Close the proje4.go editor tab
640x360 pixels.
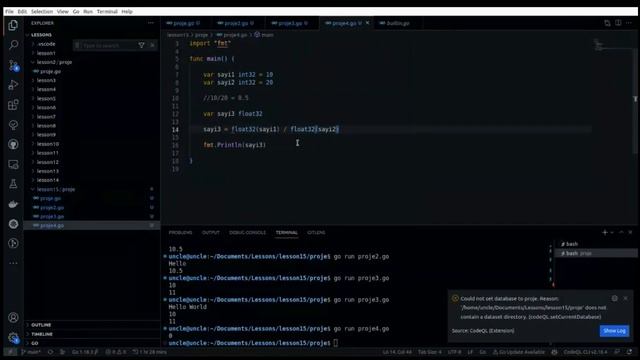pos(367,23)
